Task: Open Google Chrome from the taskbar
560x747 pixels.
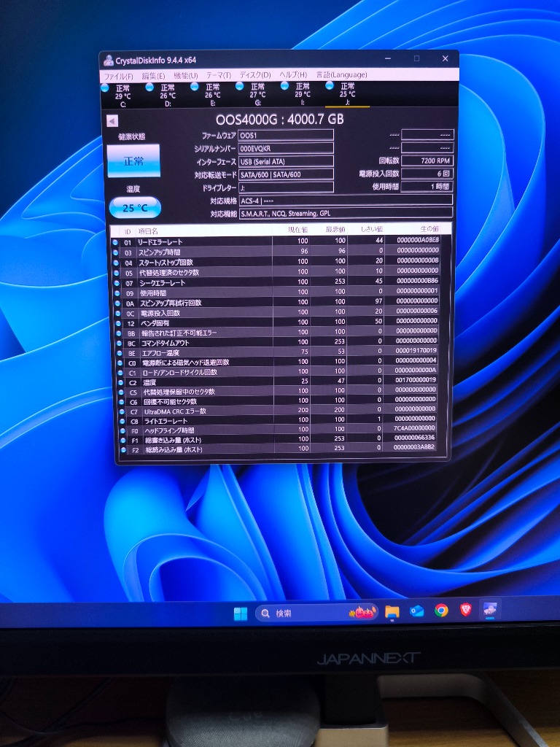Action: [x=441, y=611]
